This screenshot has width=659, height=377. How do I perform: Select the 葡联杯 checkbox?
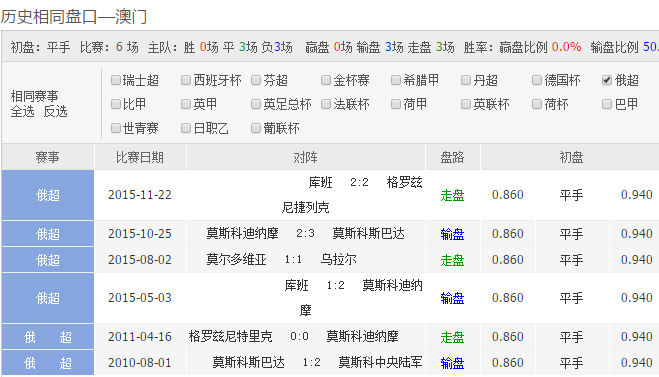click(256, 128)
